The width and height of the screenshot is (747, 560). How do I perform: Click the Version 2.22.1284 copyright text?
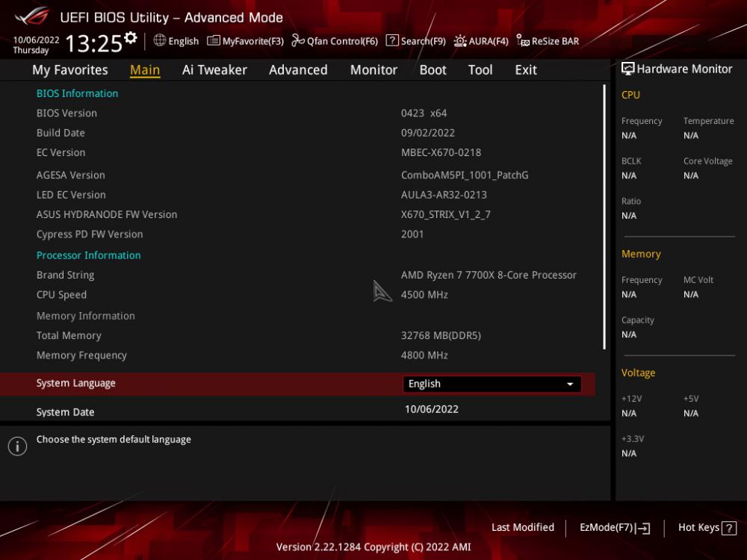click(x=373, y=547)
